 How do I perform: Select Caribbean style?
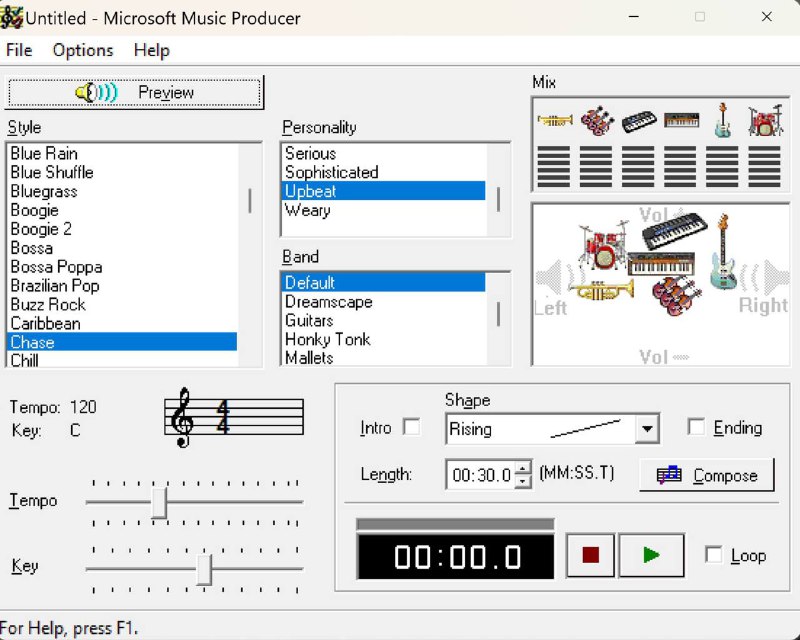pyautogui.click(x=122, y=323)
